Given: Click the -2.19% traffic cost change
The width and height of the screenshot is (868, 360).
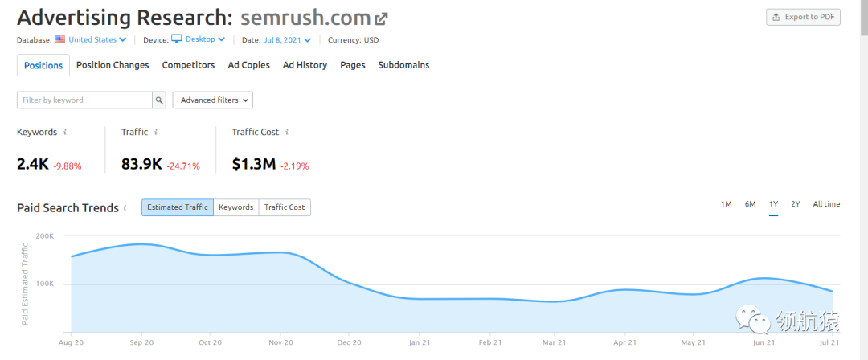Looking at the screenshot, I should click(x=294, y=166).
